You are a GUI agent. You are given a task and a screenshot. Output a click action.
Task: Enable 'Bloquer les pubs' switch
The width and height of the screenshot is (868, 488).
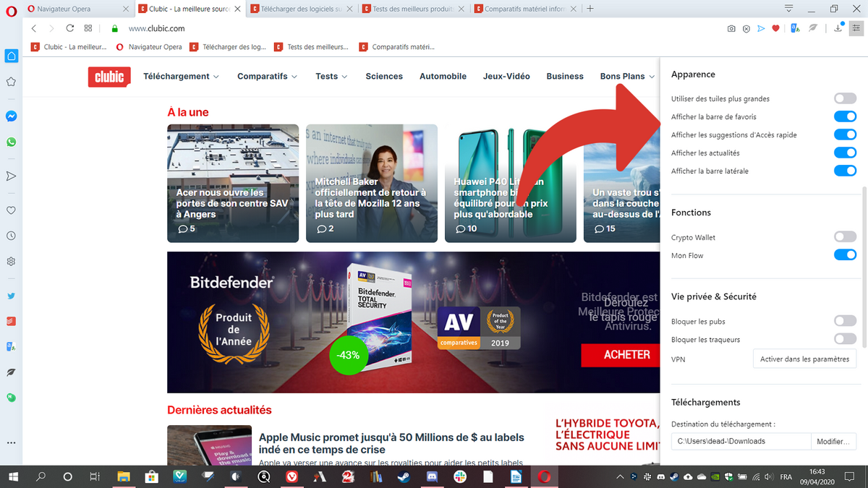pyautogui.click(x=845, y=321)
